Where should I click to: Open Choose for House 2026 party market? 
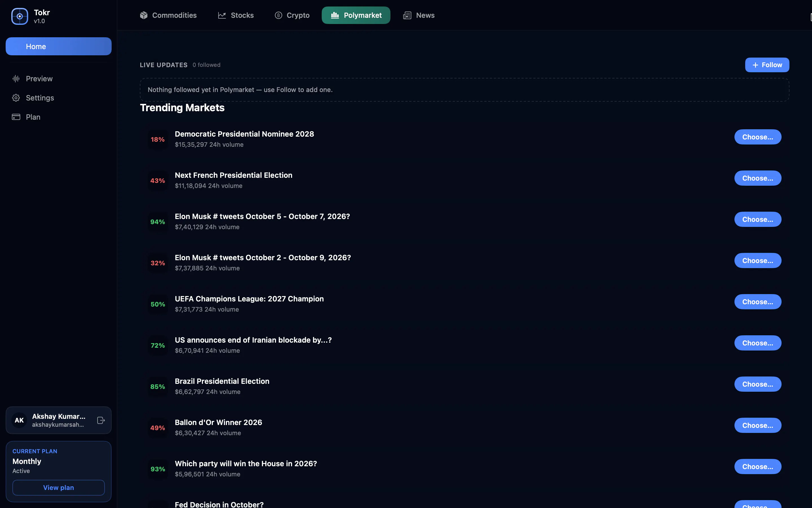tap(758, 467)
